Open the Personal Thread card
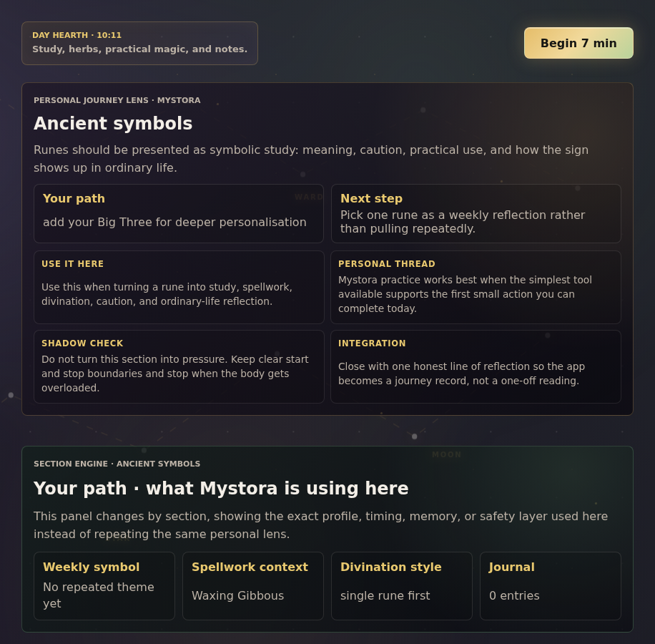 476,287
